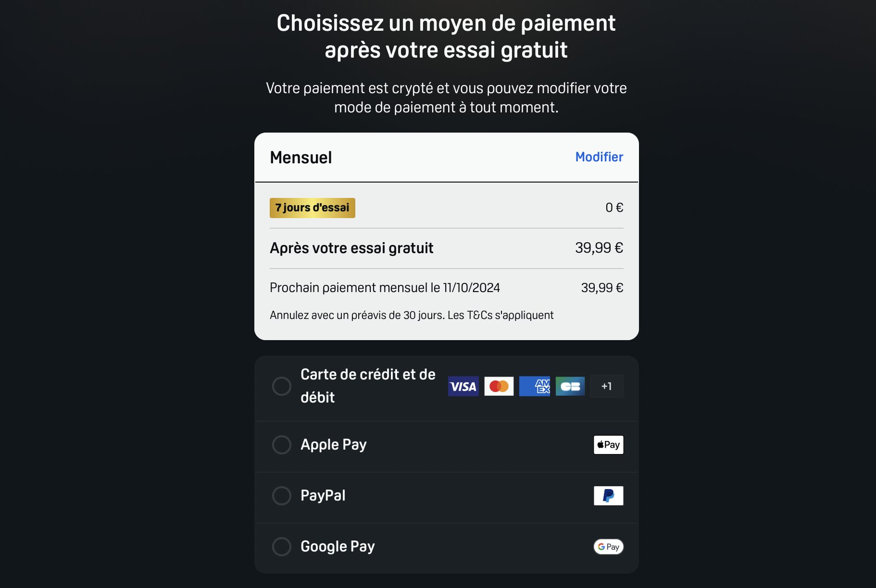
Task: Choose the Carte de crédit et de débit label
Action: [x=368, y=386]
